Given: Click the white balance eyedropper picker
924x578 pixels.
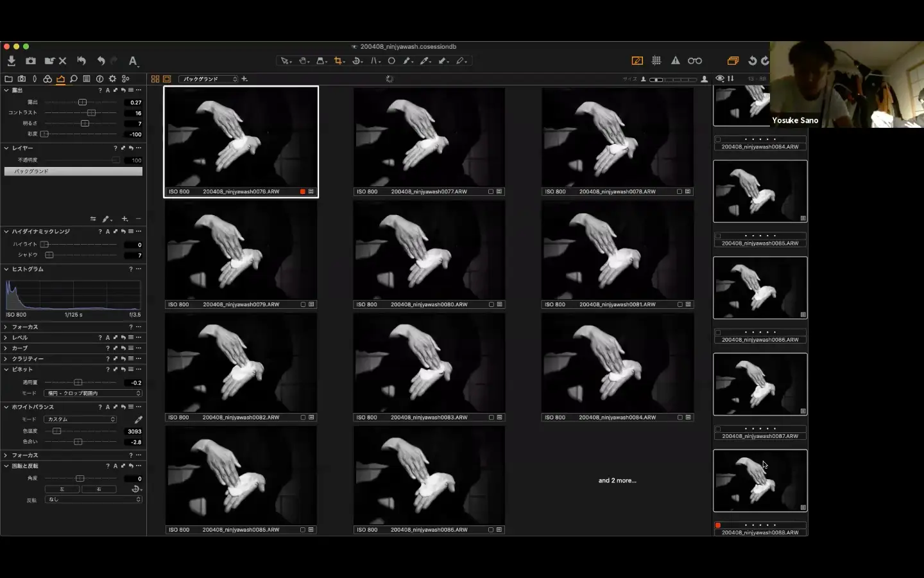Looking at the screenshot, I should [138, 419].
